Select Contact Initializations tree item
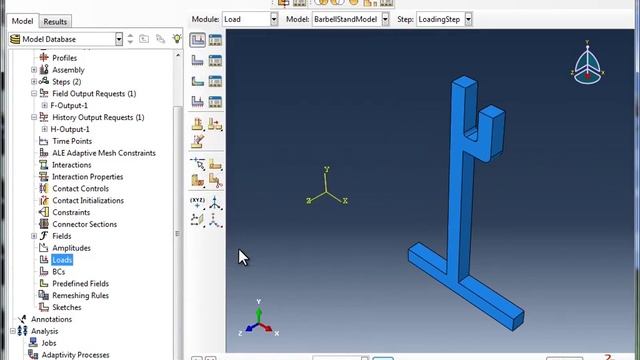This screenshot has height=360, width=640. 88,200
